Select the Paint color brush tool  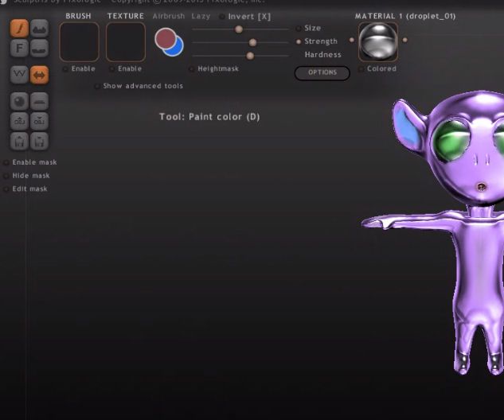click(19, 29)
